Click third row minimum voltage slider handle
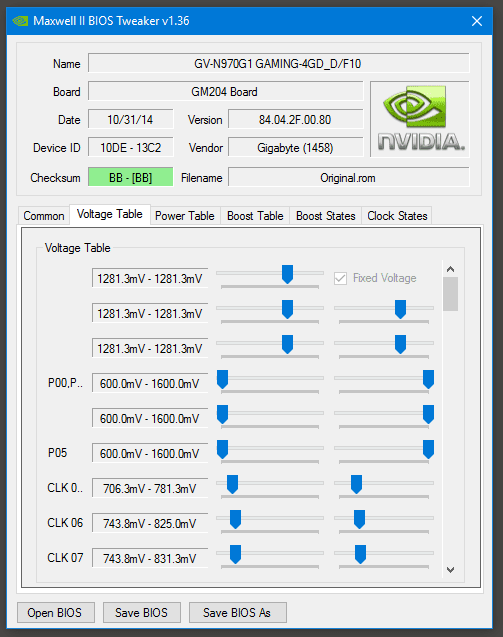Image resolution: width=503 pixels, height=637 pixels. [x=287, y=344]
